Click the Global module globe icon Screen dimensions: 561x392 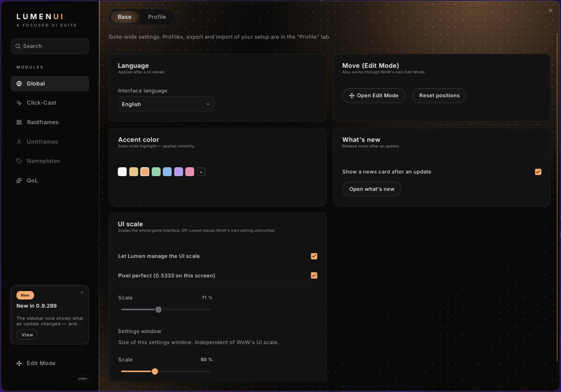coord(19,84)
